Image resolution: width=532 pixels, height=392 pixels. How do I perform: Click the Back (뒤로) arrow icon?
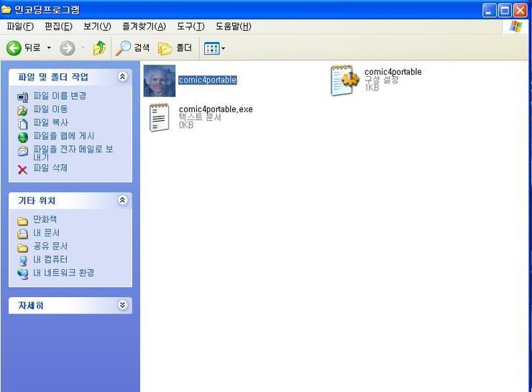pyautogui.click(x=14, y=48)
